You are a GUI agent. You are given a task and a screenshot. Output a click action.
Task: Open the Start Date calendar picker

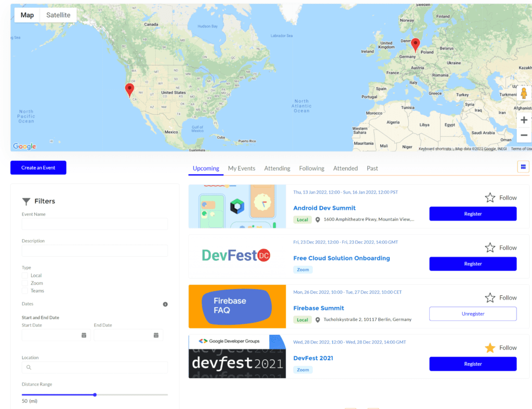pos(84,335)
